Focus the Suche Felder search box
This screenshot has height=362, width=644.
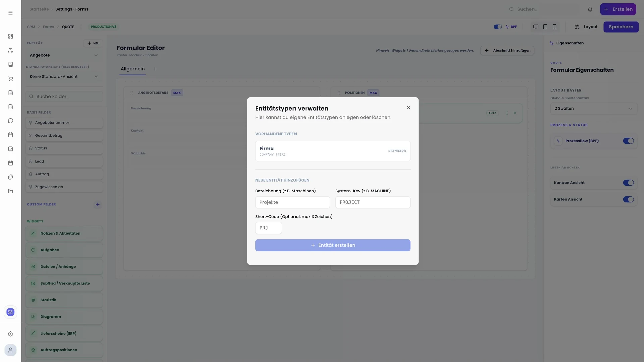[64, 97]
